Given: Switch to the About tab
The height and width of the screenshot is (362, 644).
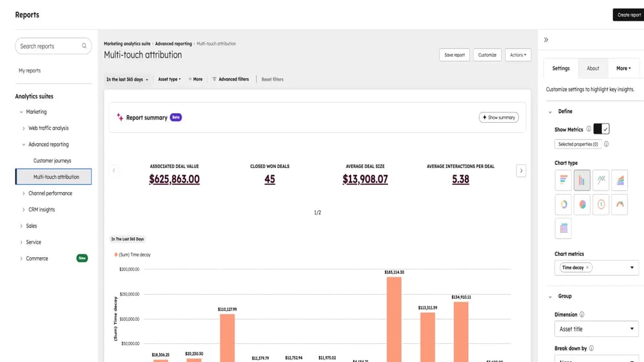Looking at the screenshot, I should click(593, 68).
